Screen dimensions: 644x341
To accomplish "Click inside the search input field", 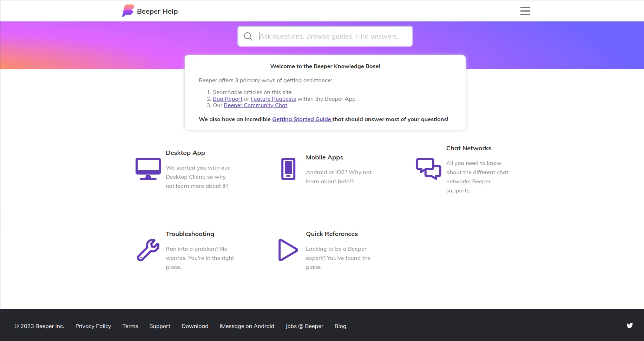I will click(x=334, y=36).
